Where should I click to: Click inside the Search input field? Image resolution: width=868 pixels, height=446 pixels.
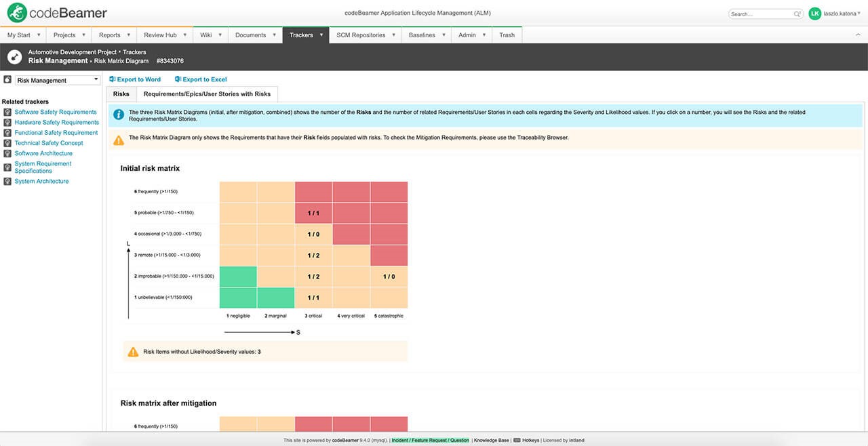tap(761, 14)
